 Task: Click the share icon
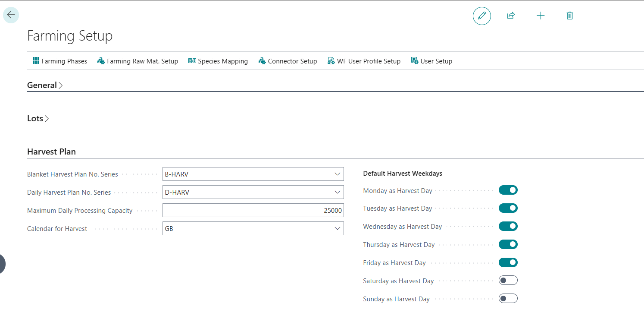(x=511, y=16)
